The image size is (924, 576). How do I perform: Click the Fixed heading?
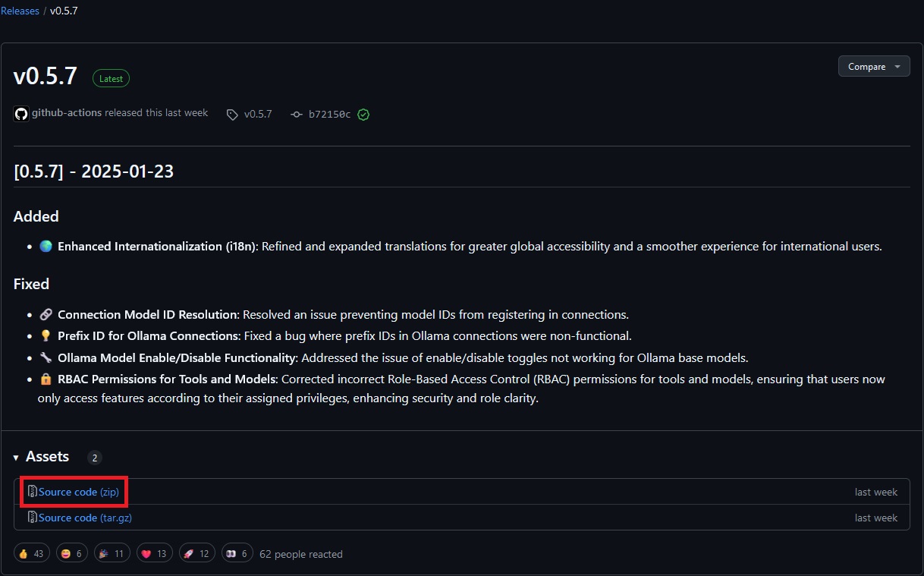[31, 284]
